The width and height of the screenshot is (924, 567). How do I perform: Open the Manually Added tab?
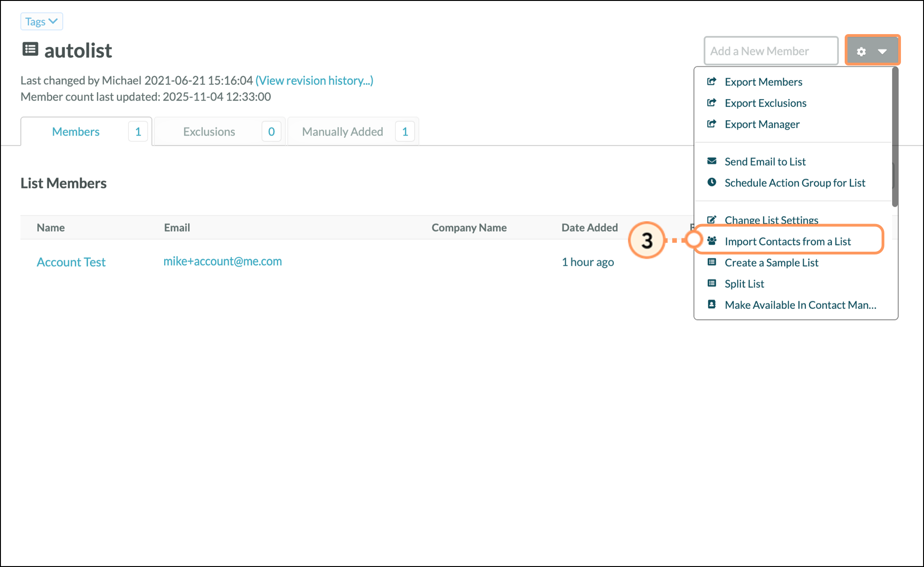tap(342, 132)
